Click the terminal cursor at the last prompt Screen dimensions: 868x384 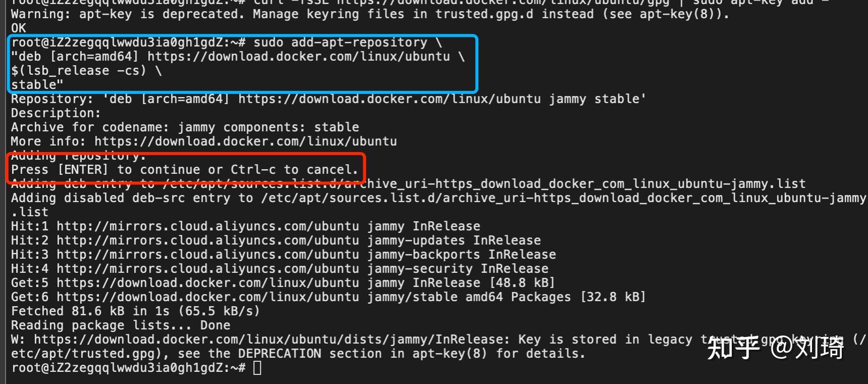point(257,368)
